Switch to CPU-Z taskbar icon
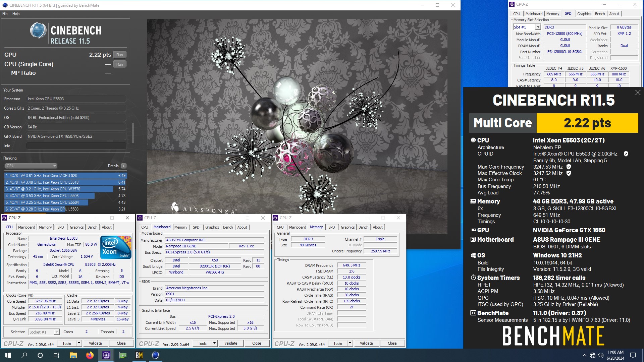The height and width of the screenshot is (362, 644). click(x=106, y=355)
